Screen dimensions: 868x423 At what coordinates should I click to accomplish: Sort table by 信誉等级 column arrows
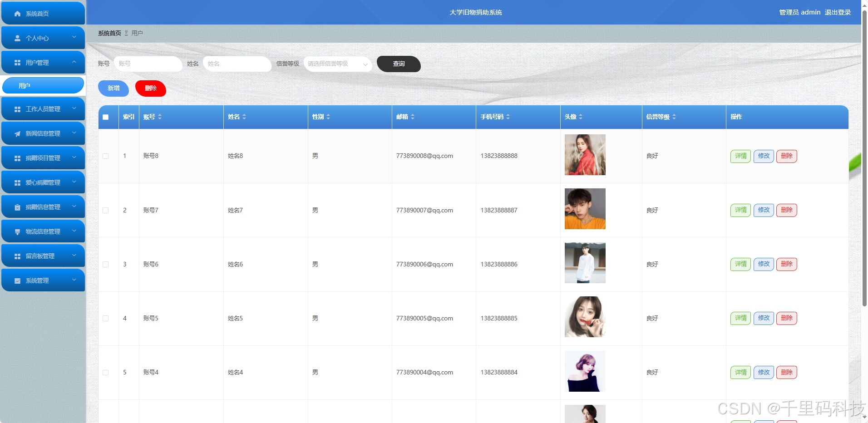click(x=674, y=117)
